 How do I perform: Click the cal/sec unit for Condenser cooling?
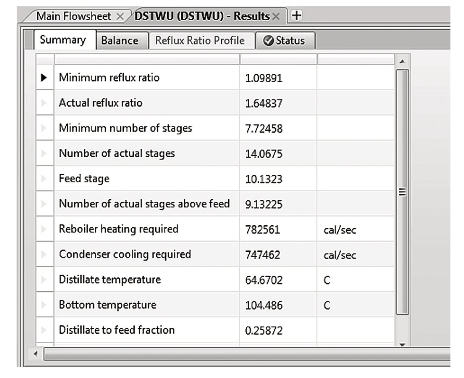(340, 255)
